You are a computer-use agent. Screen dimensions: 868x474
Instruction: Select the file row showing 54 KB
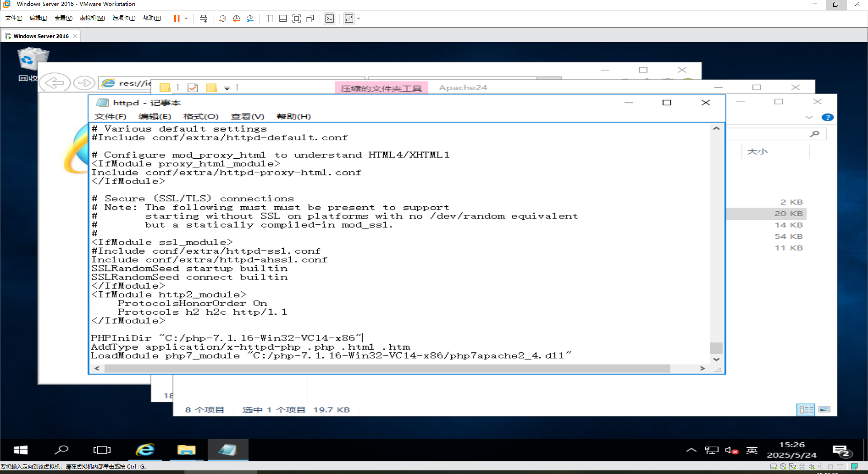766,236
